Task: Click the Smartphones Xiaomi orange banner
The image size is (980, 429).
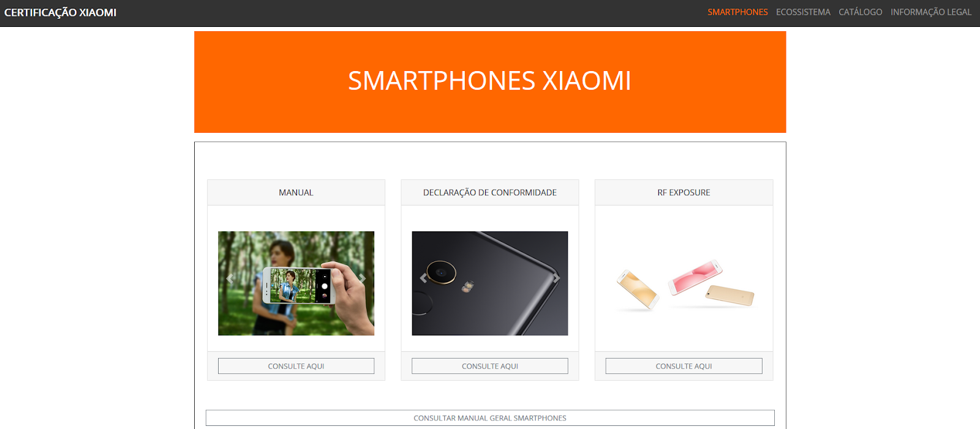Action: click(490, 82)
